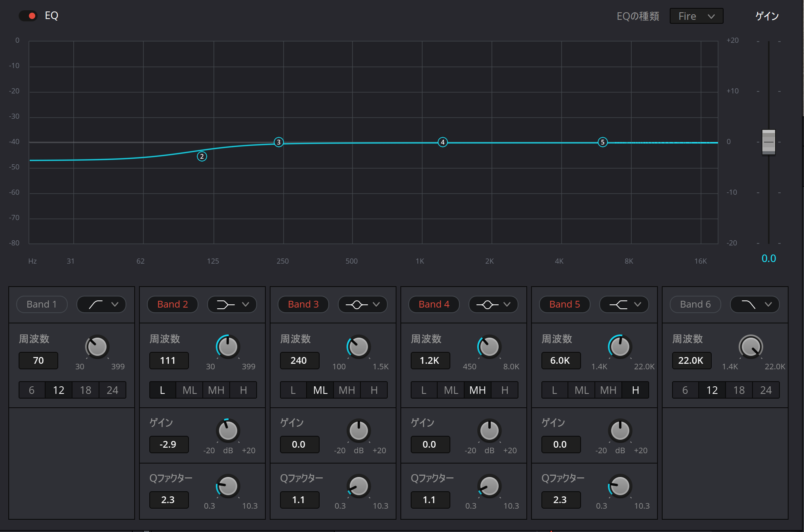
Task: Set Band 4 range to H
Action: click(x=505, y=390)
